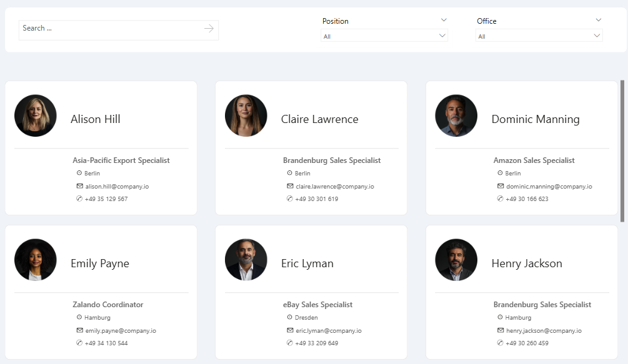The width and height of the screenshot is (628, 364).
Task: Open the Office filter dropdown set to All
Action: (x=539, y=36)
